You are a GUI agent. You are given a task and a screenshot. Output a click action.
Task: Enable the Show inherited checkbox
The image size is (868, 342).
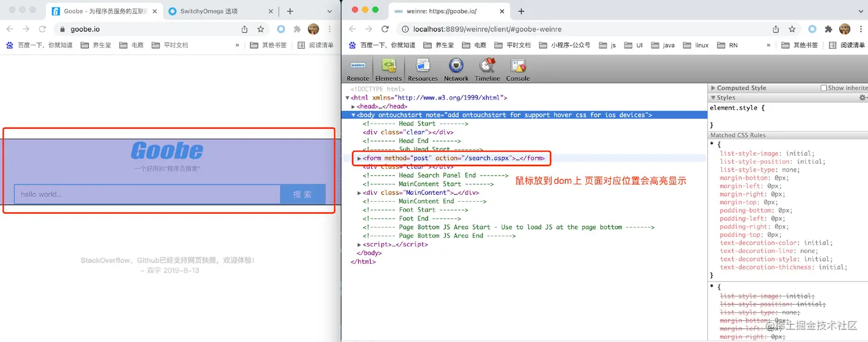click(x=824, y=88)
